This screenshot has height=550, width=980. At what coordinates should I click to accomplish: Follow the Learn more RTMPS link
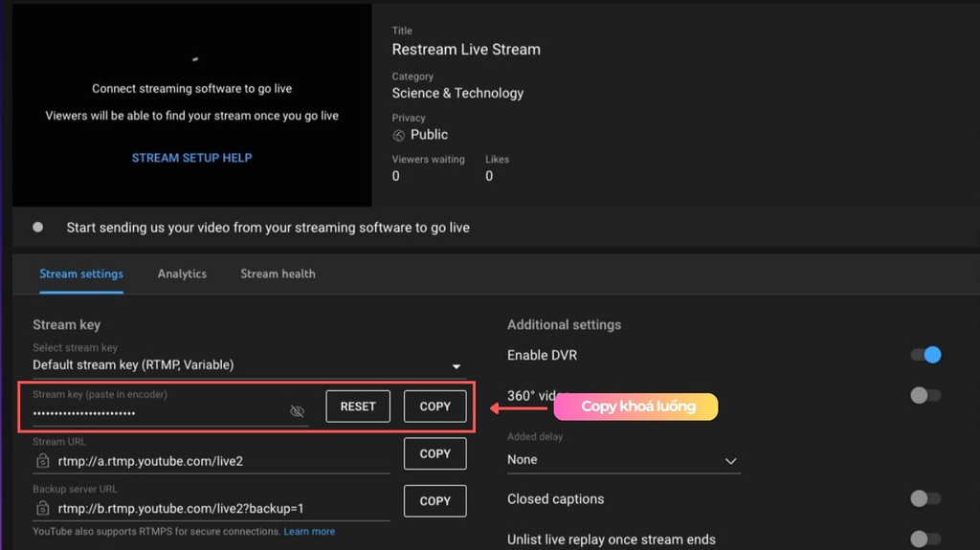pyautogui.click(x=309, y=531)
